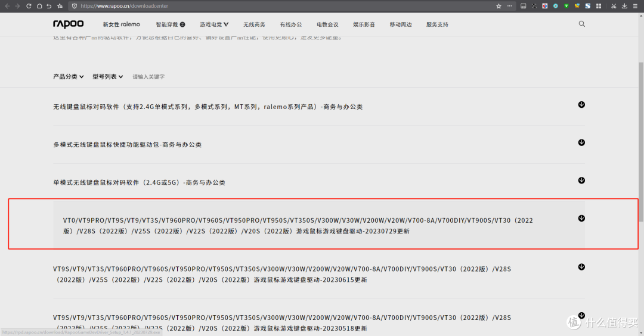Viewport: 644px width, 336px height.
Task: Open the 有线办公 nav item
Action: [291, 24]
